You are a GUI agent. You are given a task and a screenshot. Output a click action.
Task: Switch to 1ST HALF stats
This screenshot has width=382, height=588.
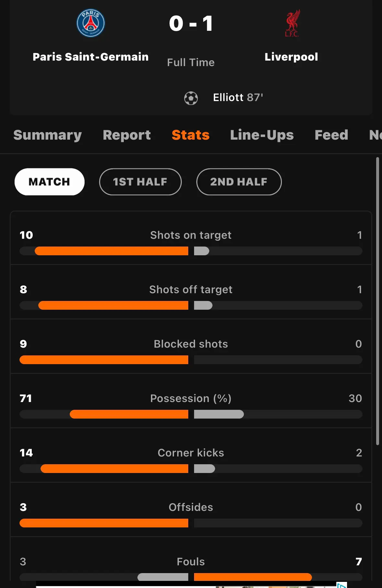coord(140,182)
